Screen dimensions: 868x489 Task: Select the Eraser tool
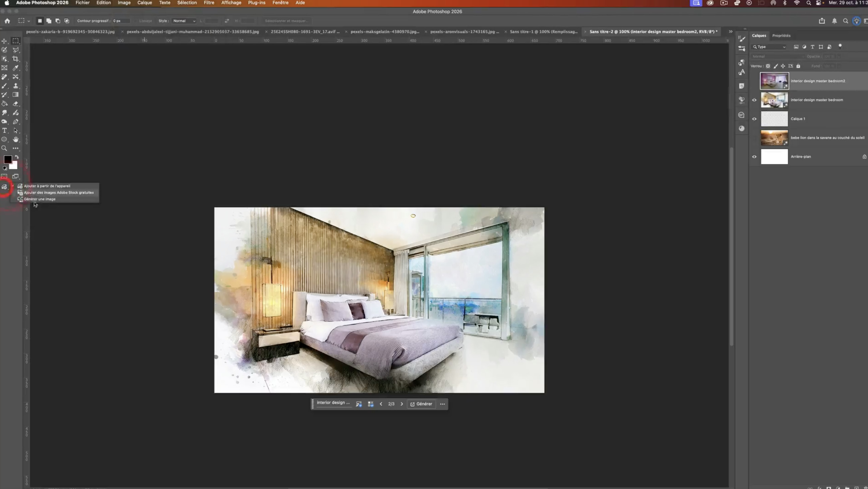[x=16, y=104]
